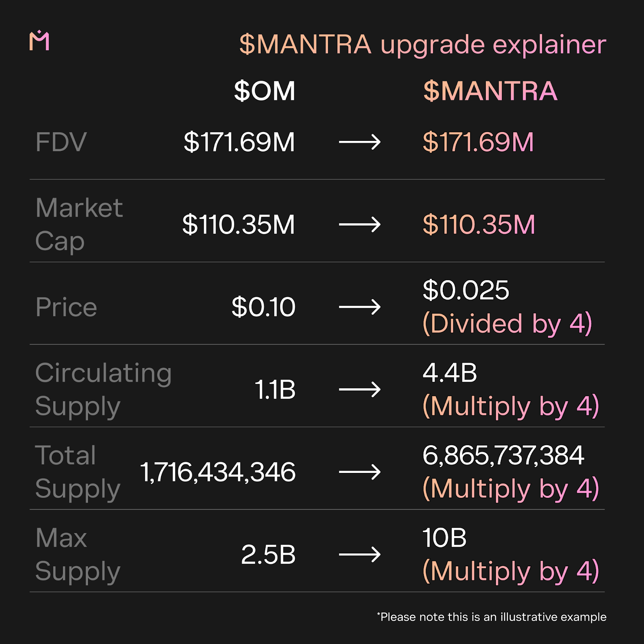
Task: Click the $OM column header
Action: click(x=264, y=91)
